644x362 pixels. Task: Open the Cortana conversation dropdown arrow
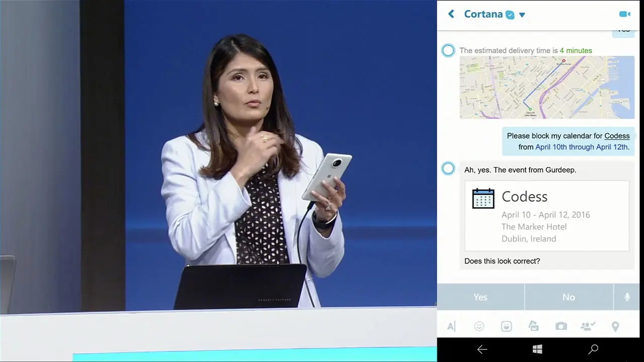(x=522, y=15)
